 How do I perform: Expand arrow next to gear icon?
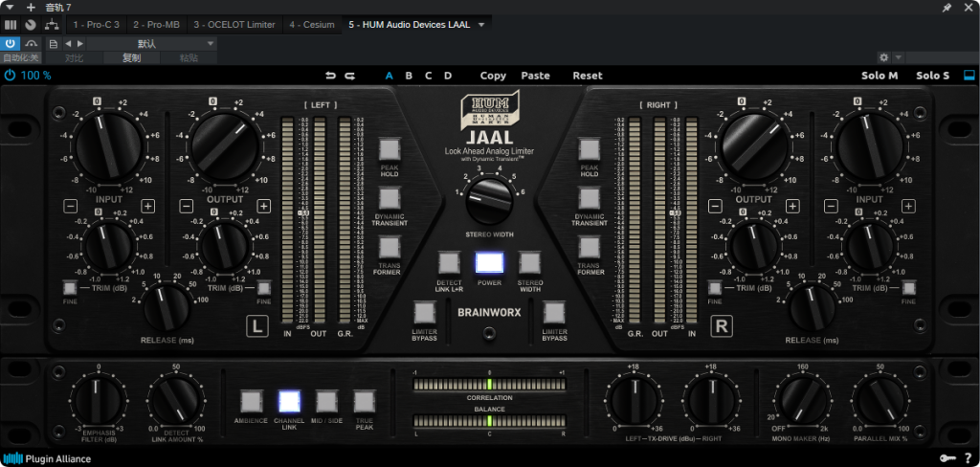coord(898,57)
